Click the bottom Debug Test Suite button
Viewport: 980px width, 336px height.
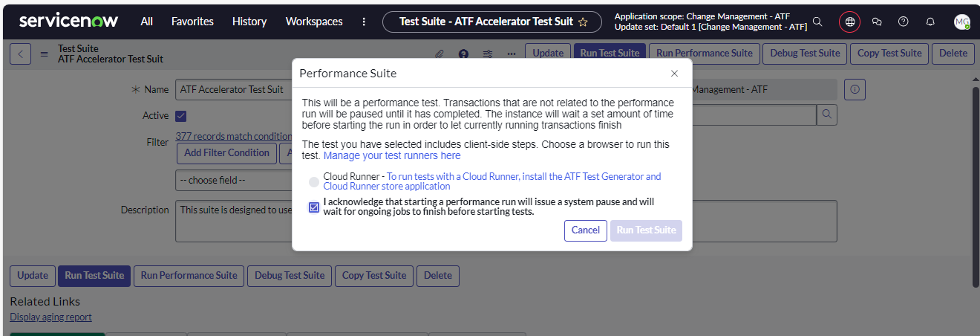pyautogui.click(x=290, y=276)
